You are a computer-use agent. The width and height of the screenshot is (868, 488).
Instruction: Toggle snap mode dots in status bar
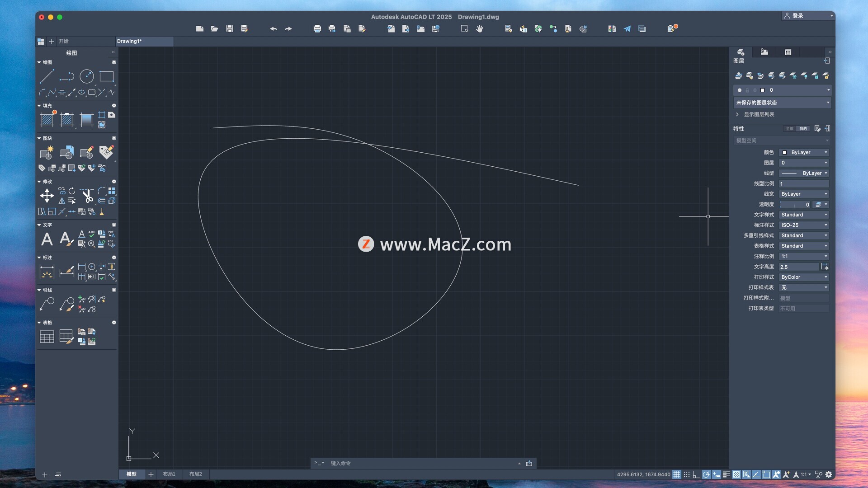pos(687,474)
